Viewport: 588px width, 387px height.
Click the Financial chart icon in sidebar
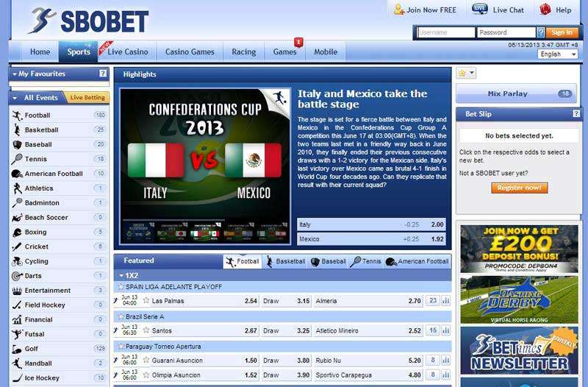[x=17, y=319]
